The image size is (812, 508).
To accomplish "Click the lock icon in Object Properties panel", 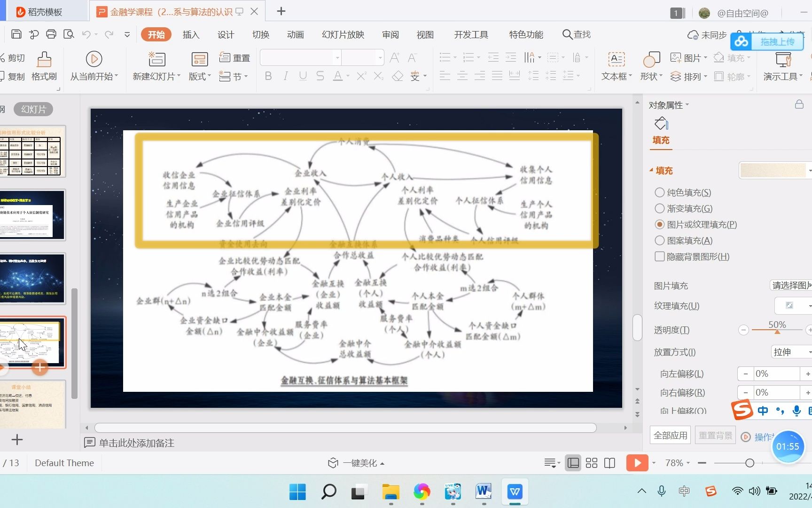I will (799, 104).
